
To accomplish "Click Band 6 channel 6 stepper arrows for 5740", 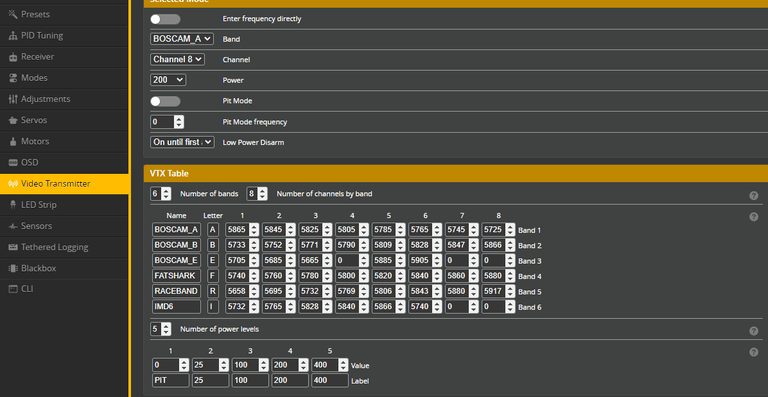I will 437,307.
